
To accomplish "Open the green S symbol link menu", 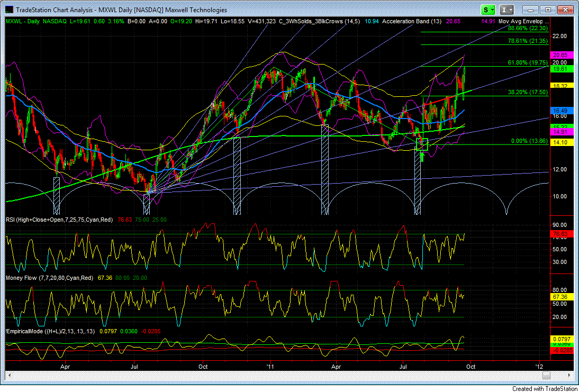I will (488, 10).
